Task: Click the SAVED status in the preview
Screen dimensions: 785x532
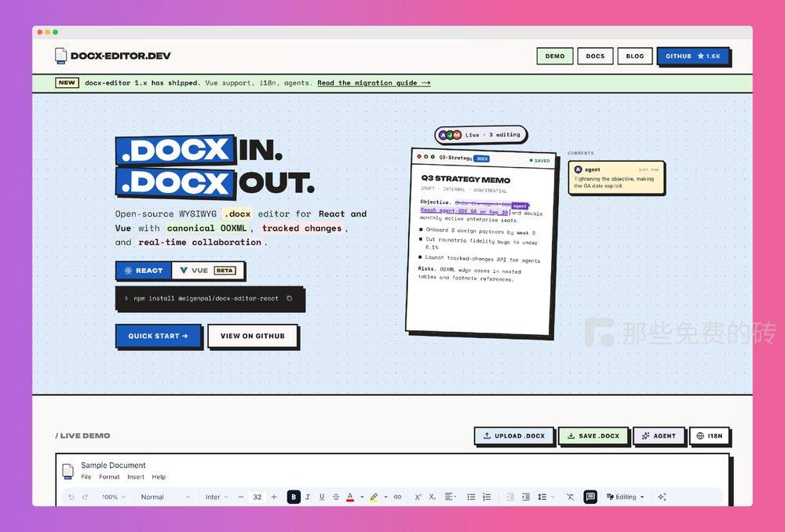Action: point(540,161)
